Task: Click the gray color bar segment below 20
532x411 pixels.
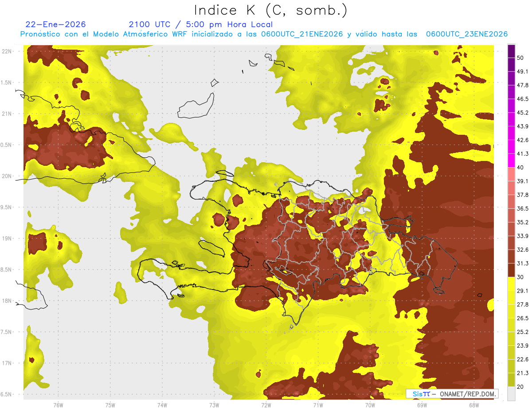Action: [x=511, y=394]
